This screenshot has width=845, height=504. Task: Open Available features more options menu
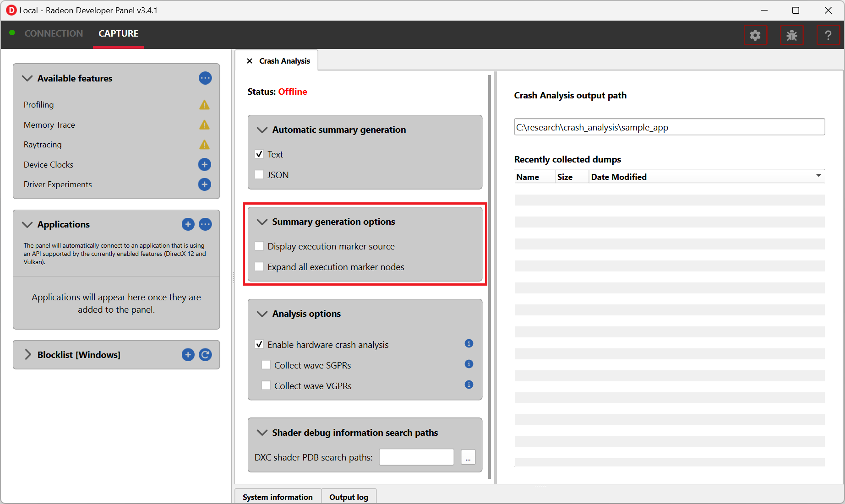[x=205, y=78]
